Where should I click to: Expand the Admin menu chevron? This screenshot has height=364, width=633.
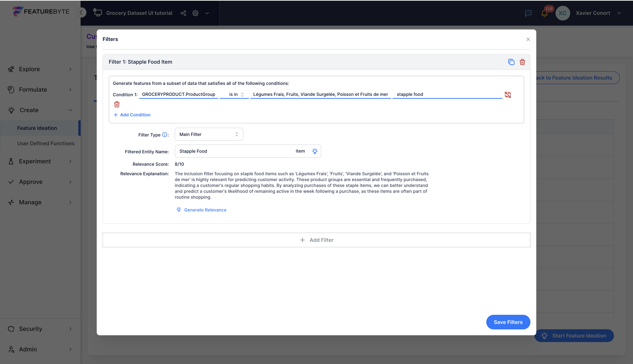70,349
